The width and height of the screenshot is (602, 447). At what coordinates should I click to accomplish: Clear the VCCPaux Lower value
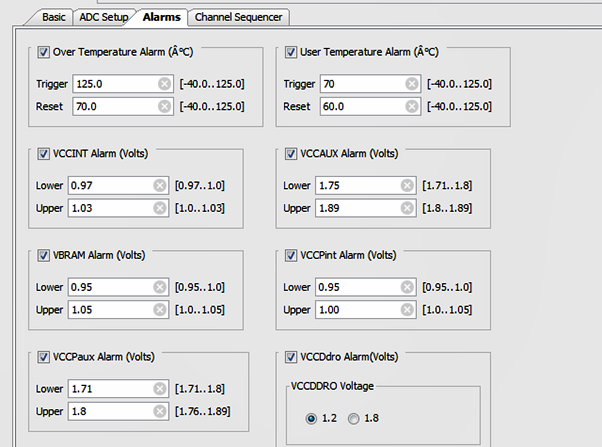coord(160,389)
